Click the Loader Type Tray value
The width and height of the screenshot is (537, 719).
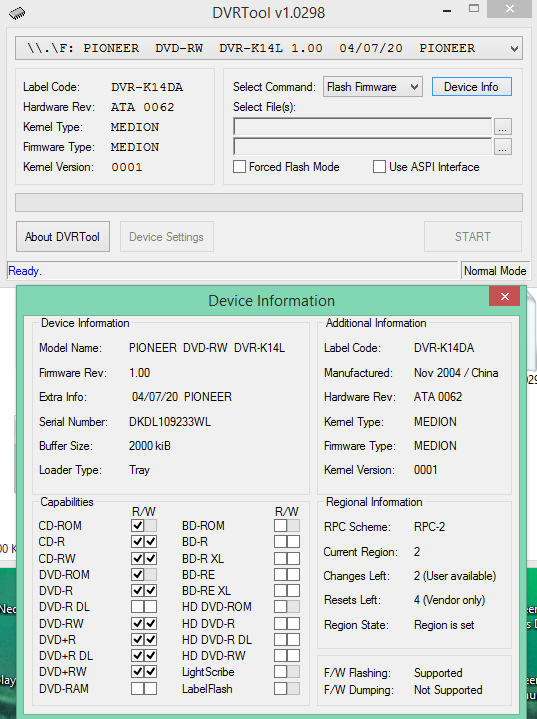[139, 470]
